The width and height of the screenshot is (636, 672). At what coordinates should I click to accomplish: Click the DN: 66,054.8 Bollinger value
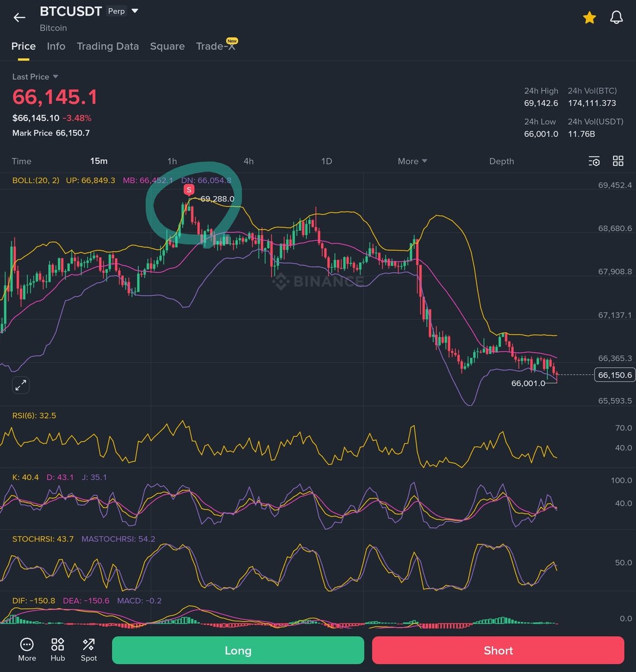click(206, 180)
